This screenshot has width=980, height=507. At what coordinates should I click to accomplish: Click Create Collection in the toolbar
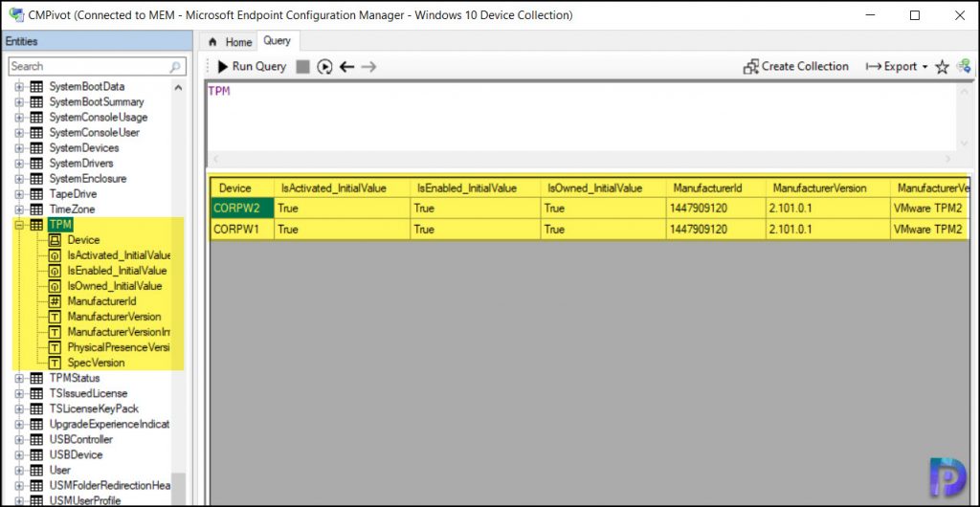795,66
